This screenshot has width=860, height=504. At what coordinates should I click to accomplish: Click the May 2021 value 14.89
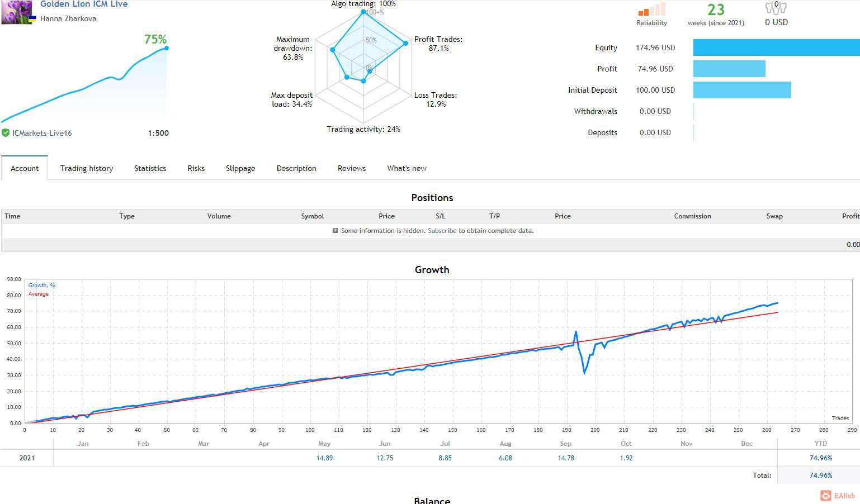point(324,458)
